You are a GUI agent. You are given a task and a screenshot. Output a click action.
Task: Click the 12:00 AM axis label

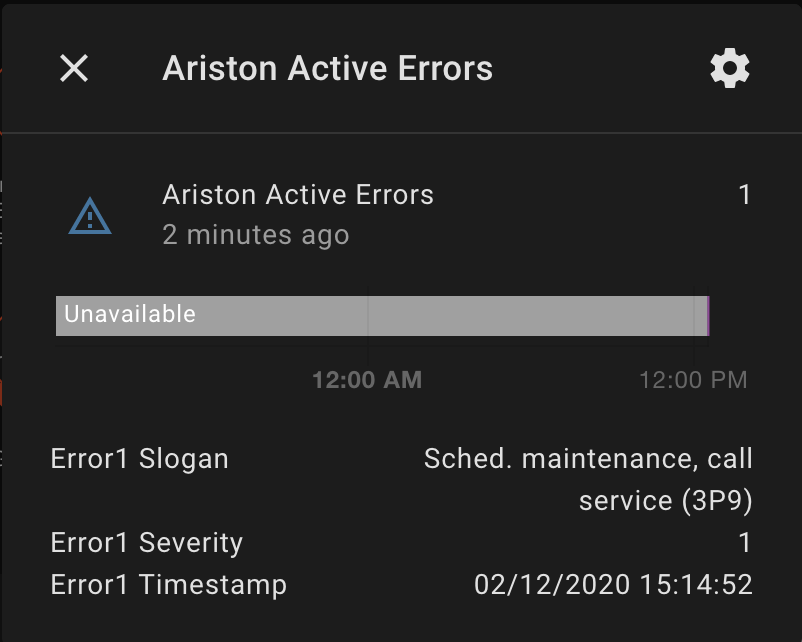[x=368, y=380]
